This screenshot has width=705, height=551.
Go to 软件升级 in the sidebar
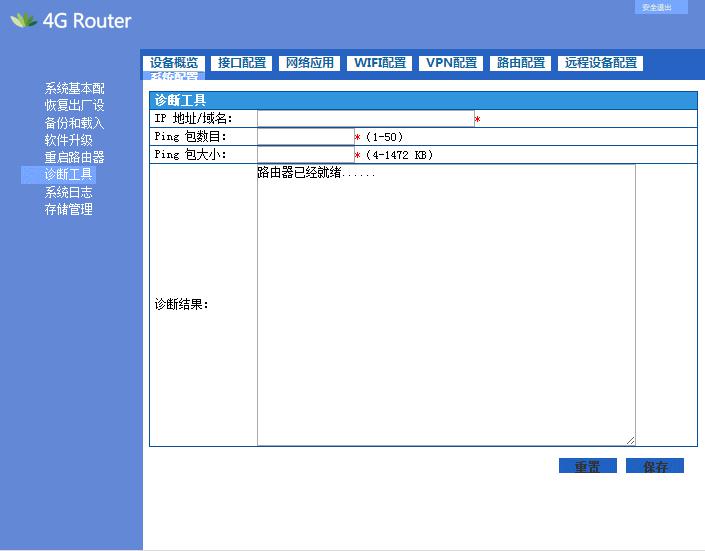[x=68, y=140]
